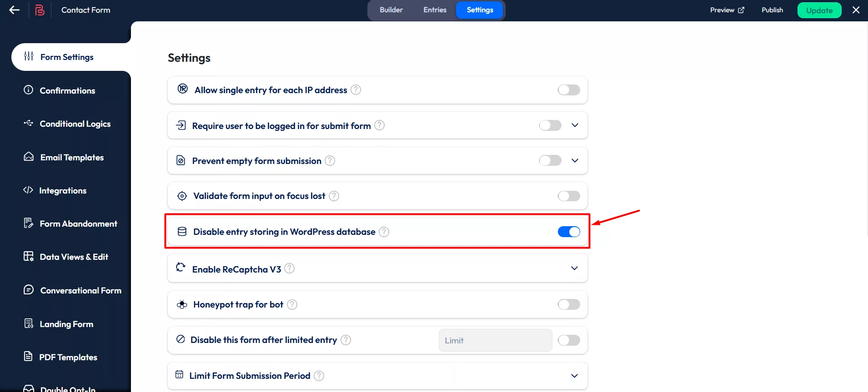Open PDF Templates in the sidebar
This screenshot has width=868, height=392.
coord(68,357)
